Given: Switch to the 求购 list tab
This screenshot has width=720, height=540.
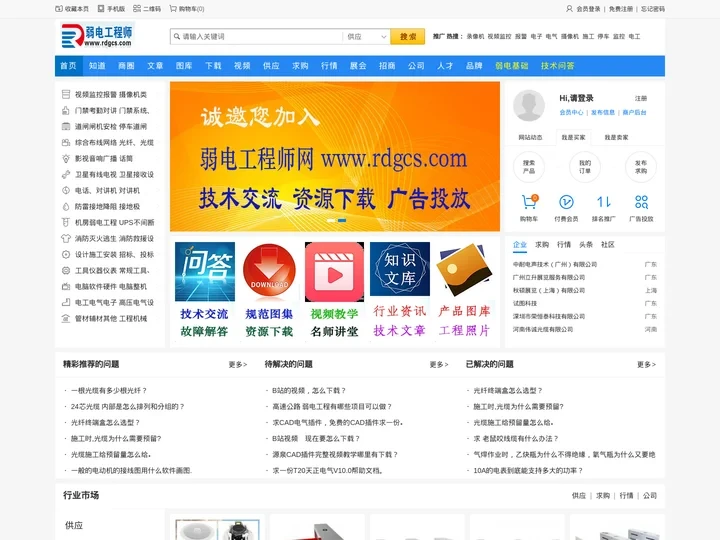Looking at the screenshot, I should pyautogui.click(x=542, y=244).
